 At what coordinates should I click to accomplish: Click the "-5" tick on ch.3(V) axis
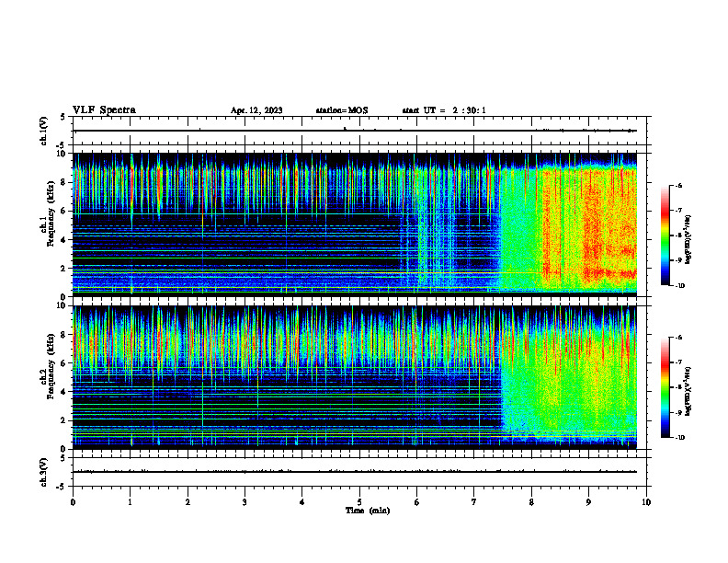pos(63,487)
